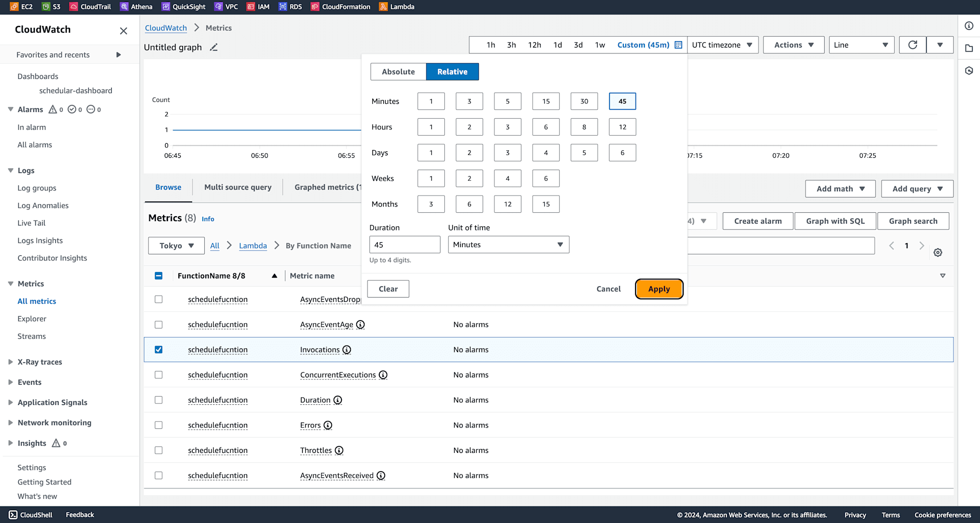Viewport: 980px width, 523px height.
Task: Show info for the Invocations metric
Action: (x=347, y=349)
